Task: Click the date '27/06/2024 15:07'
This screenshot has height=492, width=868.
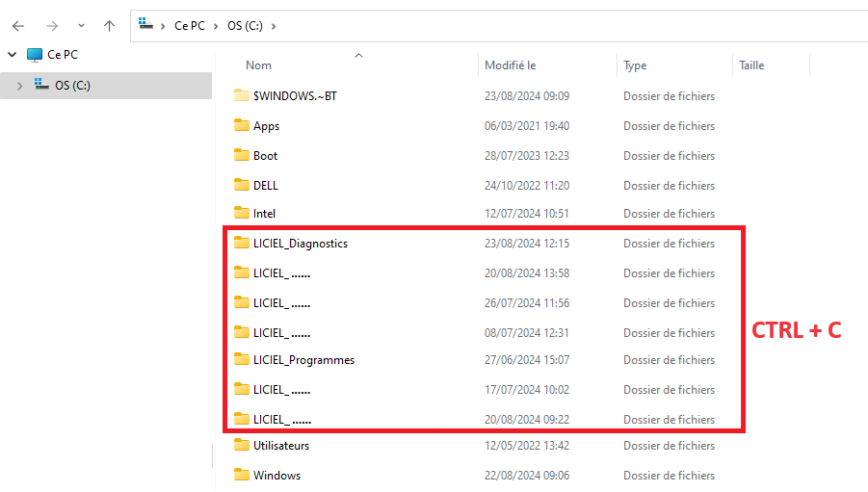Action: pos(527,360)
